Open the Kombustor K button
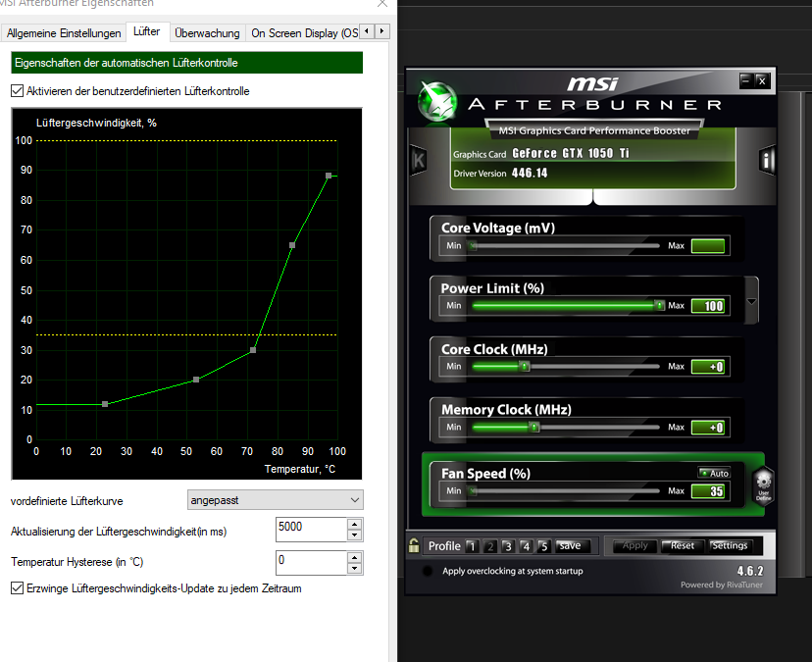The width and height of the screenshot is (812, 662). tap(419, 160)
